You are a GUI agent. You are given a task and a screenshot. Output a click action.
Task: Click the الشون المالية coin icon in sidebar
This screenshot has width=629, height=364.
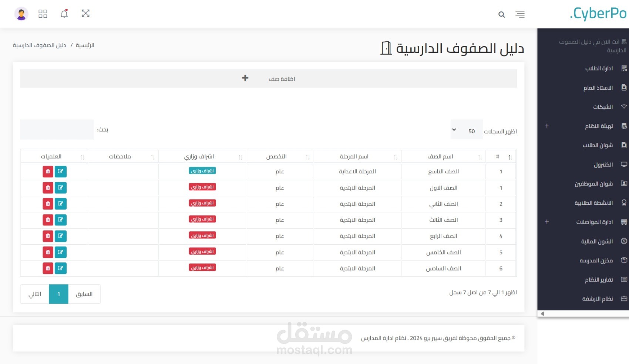(x=624, y=241)
